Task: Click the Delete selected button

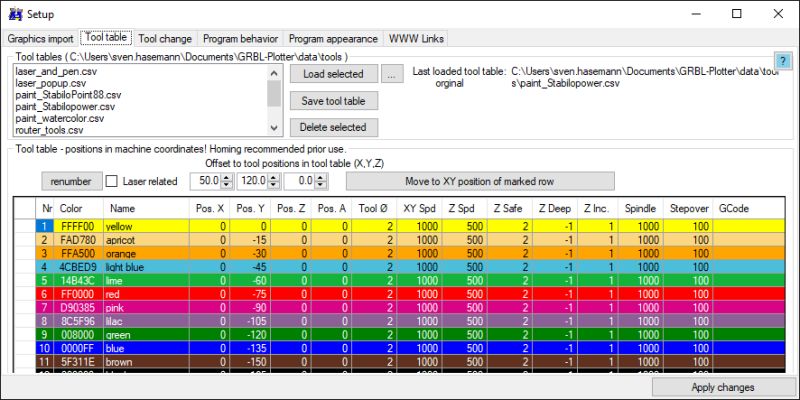Action: pyautogui.click(x=334, y=128)
